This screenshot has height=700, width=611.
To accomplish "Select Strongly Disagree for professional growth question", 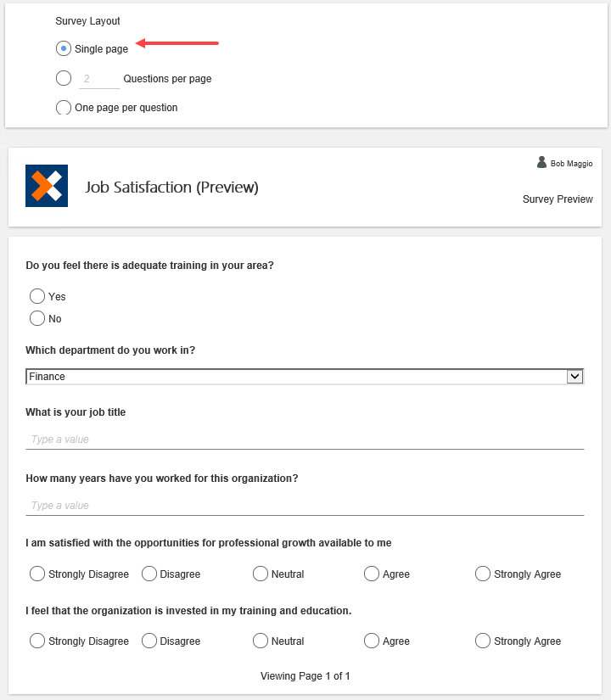I will (36, 574).
